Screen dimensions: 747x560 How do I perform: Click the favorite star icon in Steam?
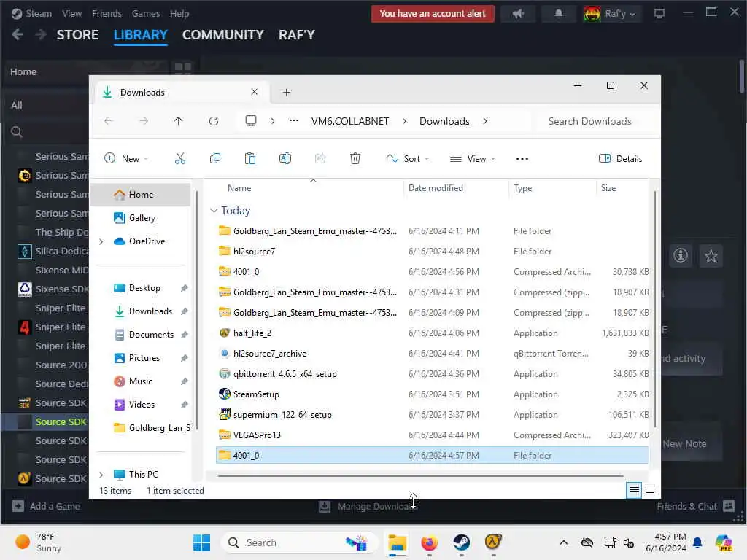[x=711, y=256]
